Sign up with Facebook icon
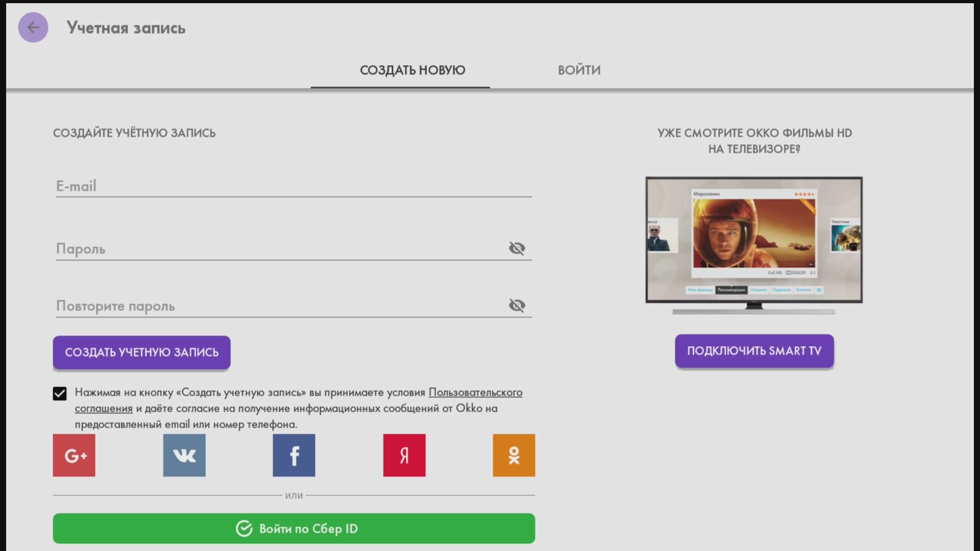Viewport: 980px width, 551px height. point(294,455)
